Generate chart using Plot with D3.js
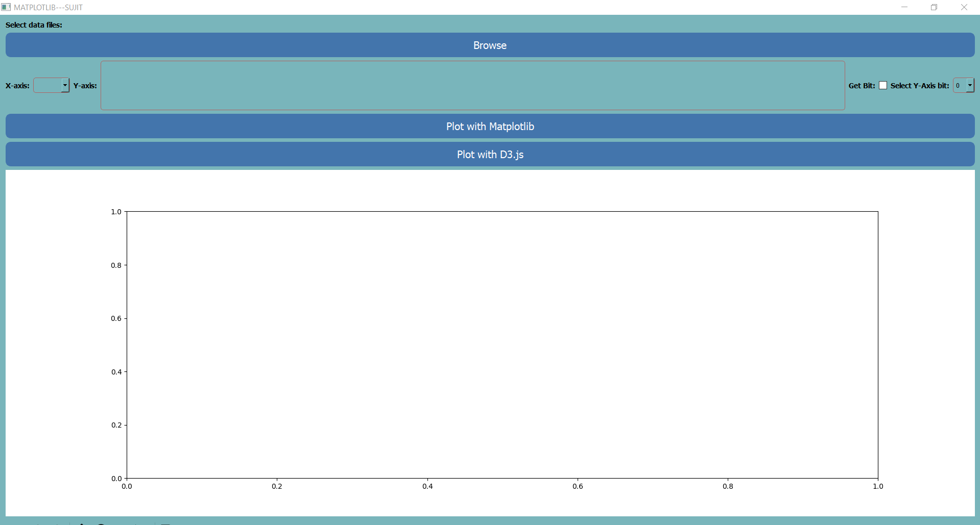Image resolution: width=980 pixels, height=525 pixels. click(x=490, y=155)
